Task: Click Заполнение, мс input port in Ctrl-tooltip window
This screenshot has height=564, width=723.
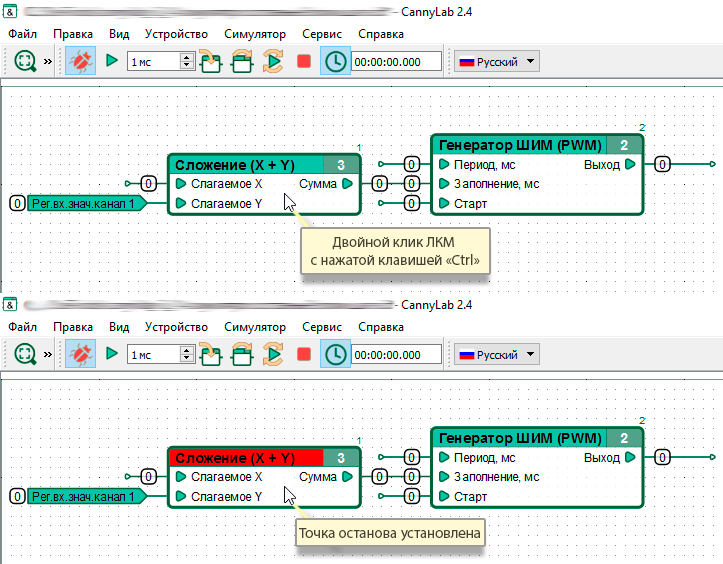Action: click(444, 184)
